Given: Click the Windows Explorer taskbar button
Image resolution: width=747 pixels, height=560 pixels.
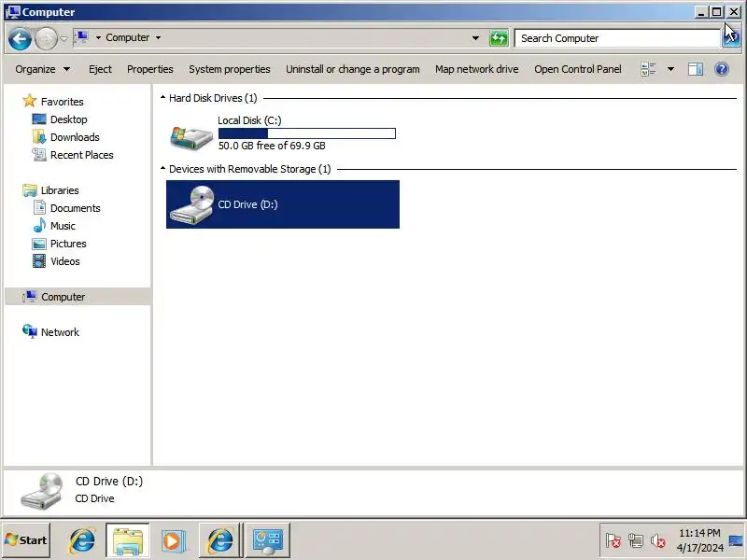Looking at the screenshot, I should pos(128,540).
